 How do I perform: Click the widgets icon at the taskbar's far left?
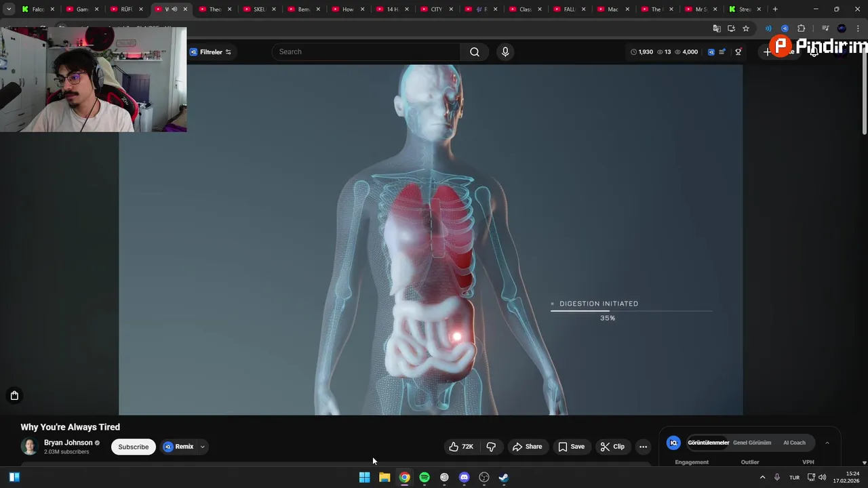coord(14,477)
